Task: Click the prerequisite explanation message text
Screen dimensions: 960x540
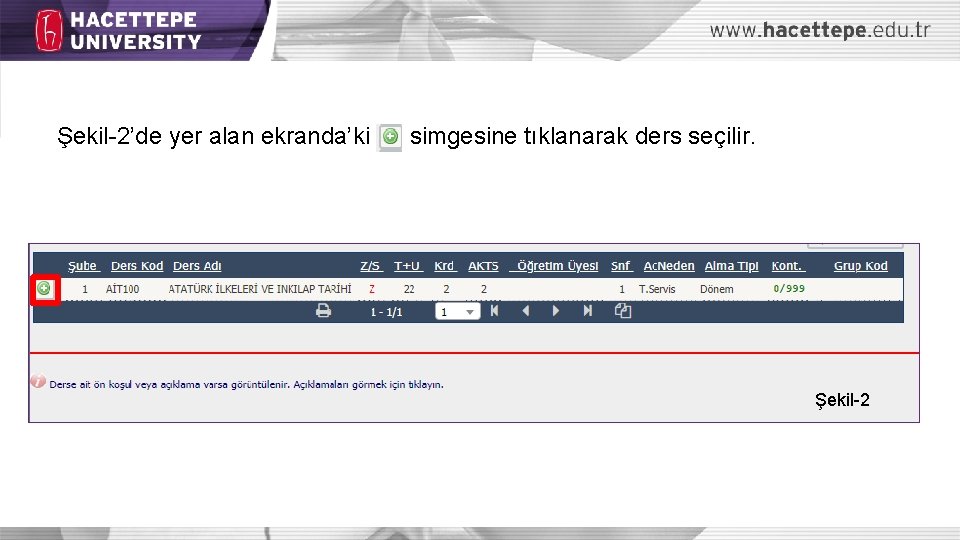Action: tap(246, 384)
